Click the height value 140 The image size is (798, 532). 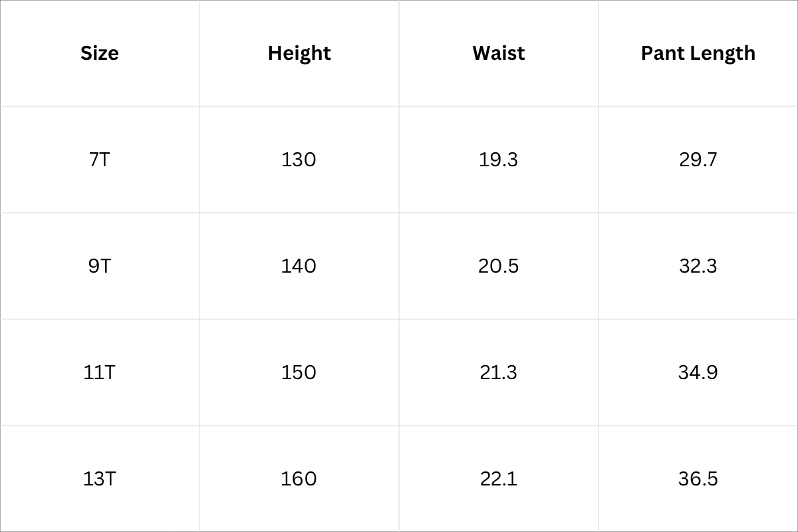[299, 266]
